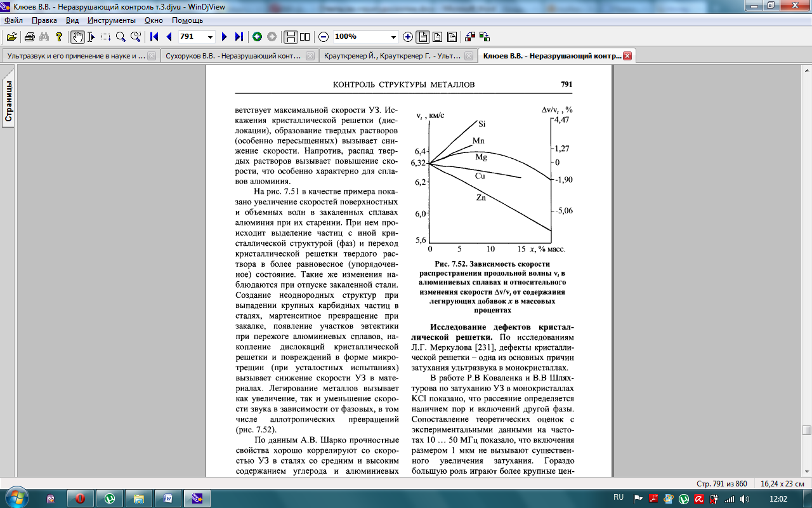
Task: Enable facing pages layout
Action: (x=305, y=37)
